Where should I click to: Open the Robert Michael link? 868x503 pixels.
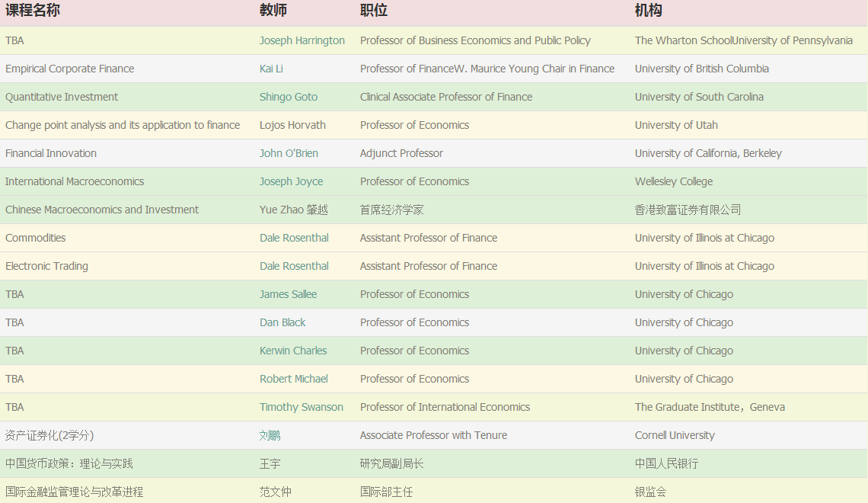[x=293, y=379]
